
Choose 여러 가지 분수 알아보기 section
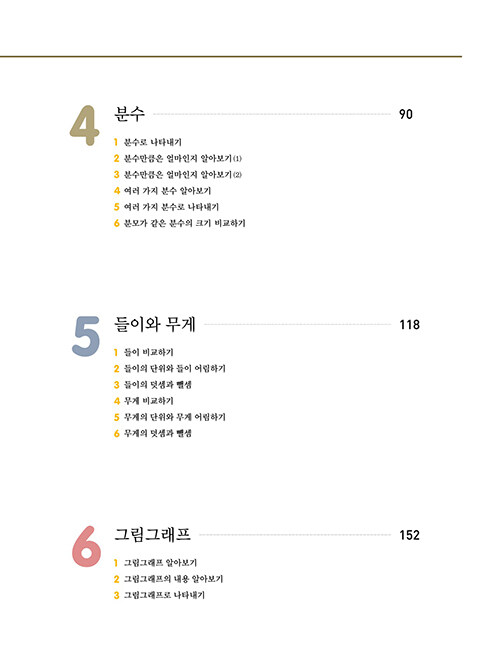[167, 191]
